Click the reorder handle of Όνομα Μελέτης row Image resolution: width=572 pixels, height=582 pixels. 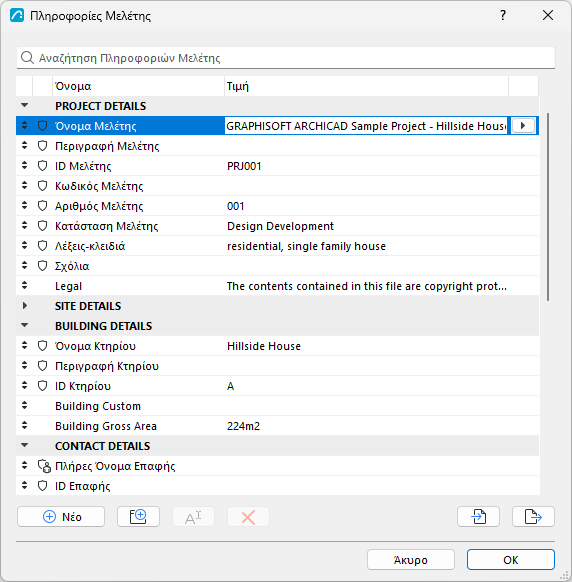pyautogui.click(x=24, y=125)
